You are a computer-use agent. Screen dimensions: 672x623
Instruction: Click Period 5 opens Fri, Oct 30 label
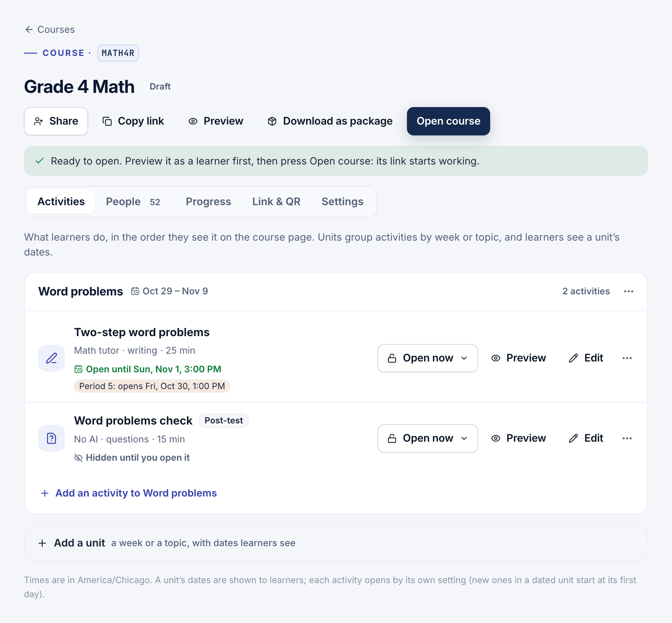click(152, 386)
